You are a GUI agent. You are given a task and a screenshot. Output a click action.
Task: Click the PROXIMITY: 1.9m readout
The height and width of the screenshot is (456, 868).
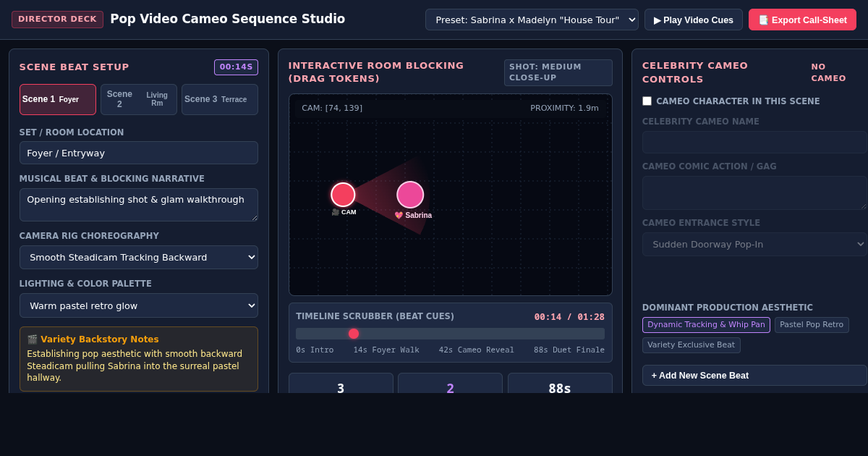click(564, 109)
